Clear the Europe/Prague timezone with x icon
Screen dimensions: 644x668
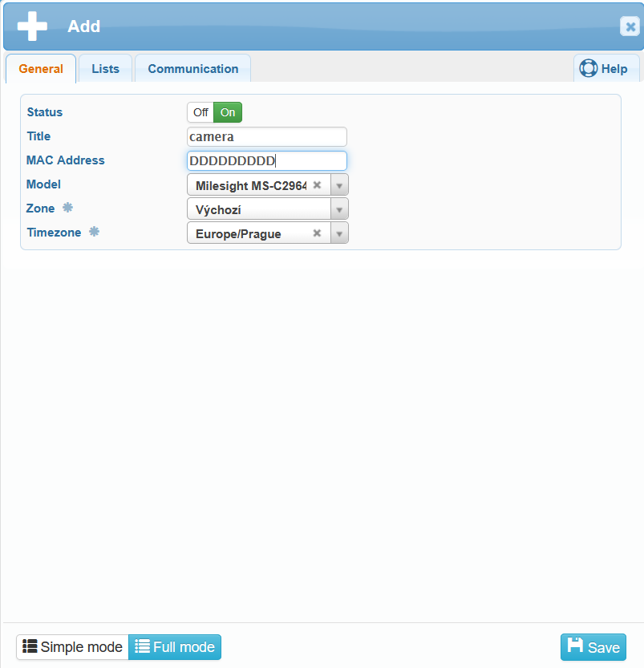coord(317,233)
